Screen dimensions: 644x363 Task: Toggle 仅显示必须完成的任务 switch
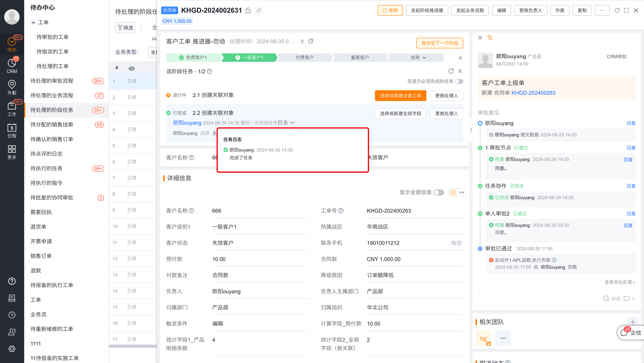click(x=459, y=81)
